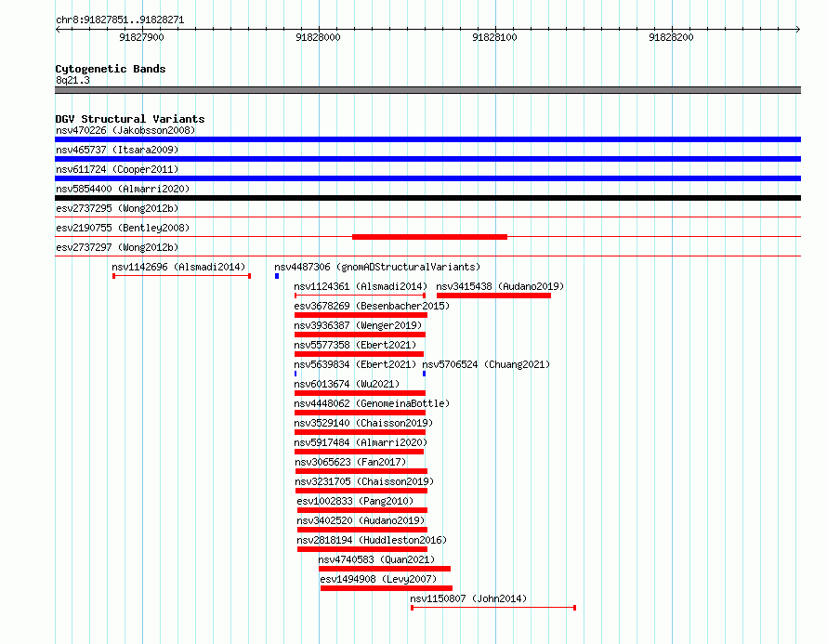827x644 pixels.
Task: Click nsv5917484 (Almarri2020) label
Action: point(361,442)
